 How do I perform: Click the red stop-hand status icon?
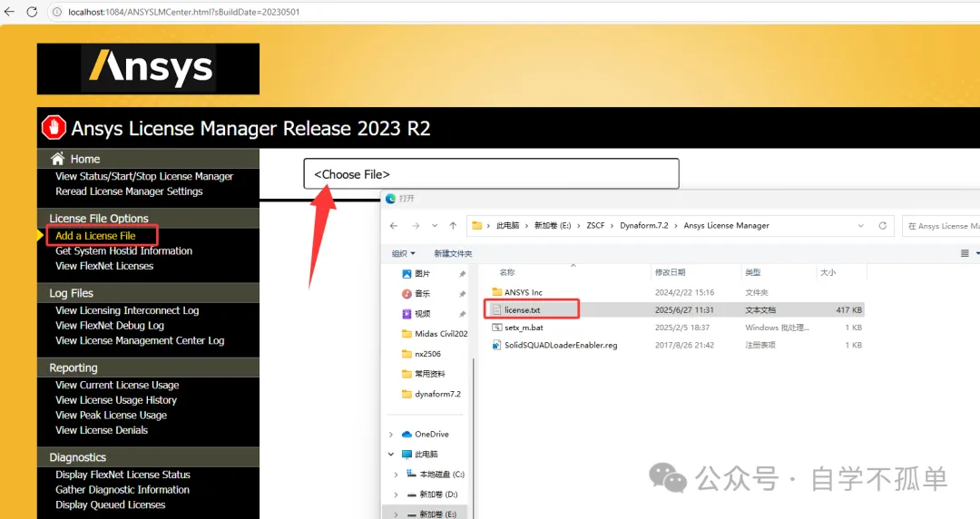54,128
